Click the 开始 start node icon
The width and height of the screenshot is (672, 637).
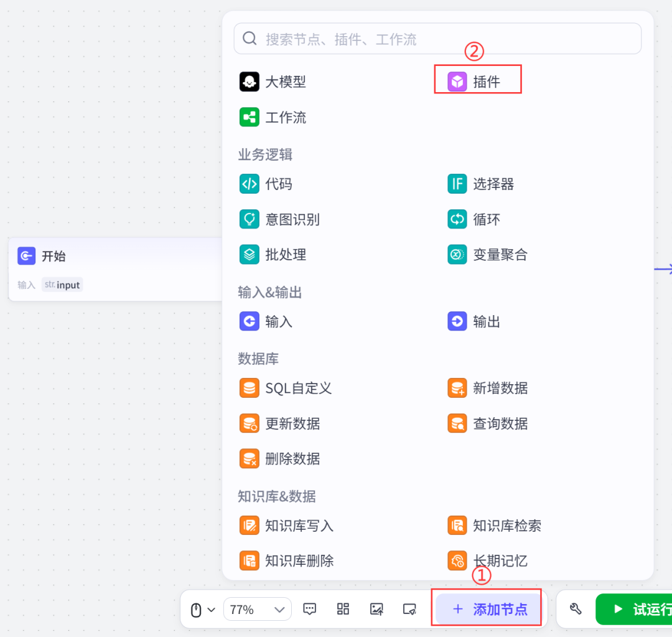coord(26,256)
